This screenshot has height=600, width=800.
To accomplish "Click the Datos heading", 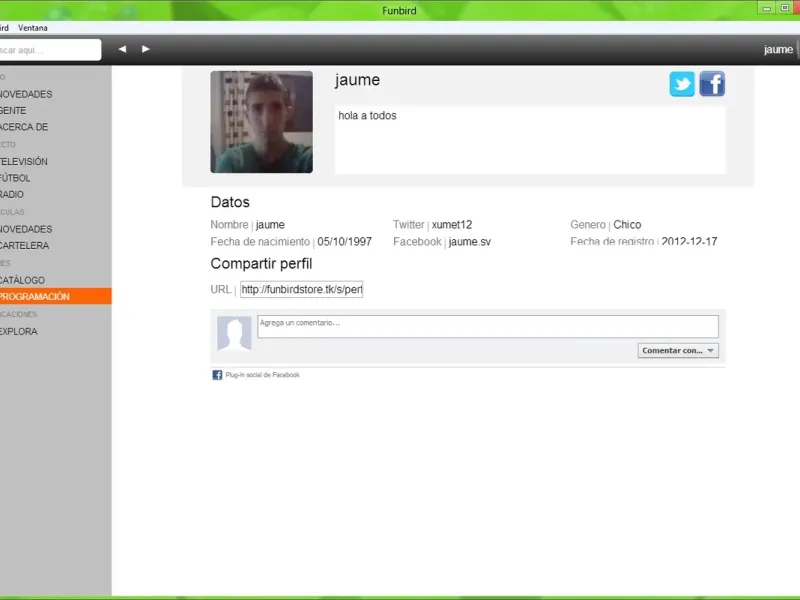I will coord(230,202).
